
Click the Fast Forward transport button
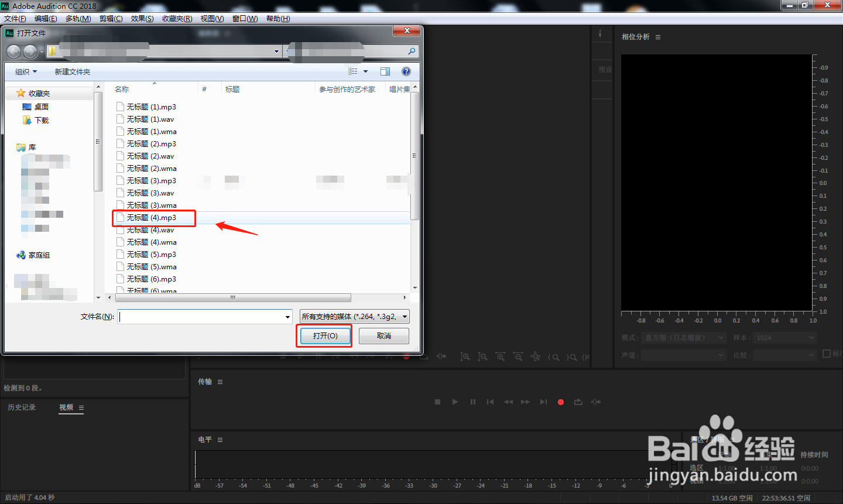tap(526, 402)
